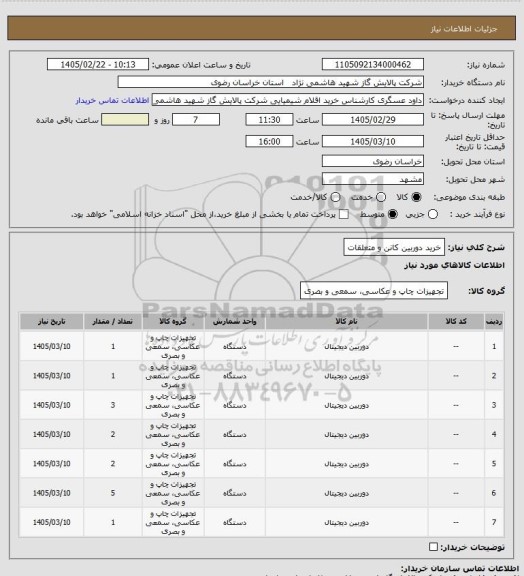The image size is (524, 576).
Task: Select دوربین دیجیتال in row 6
Action: pos(347,493)
